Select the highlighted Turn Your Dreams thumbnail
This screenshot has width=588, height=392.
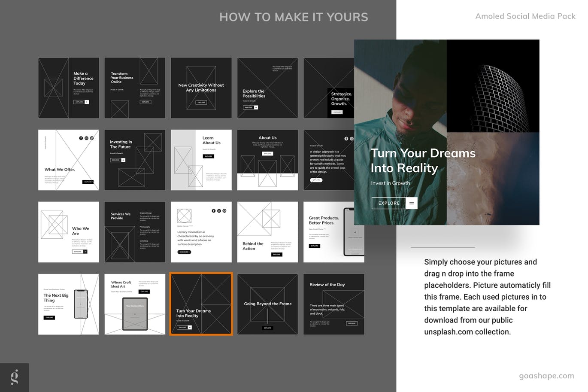click(x=201, y=304)
